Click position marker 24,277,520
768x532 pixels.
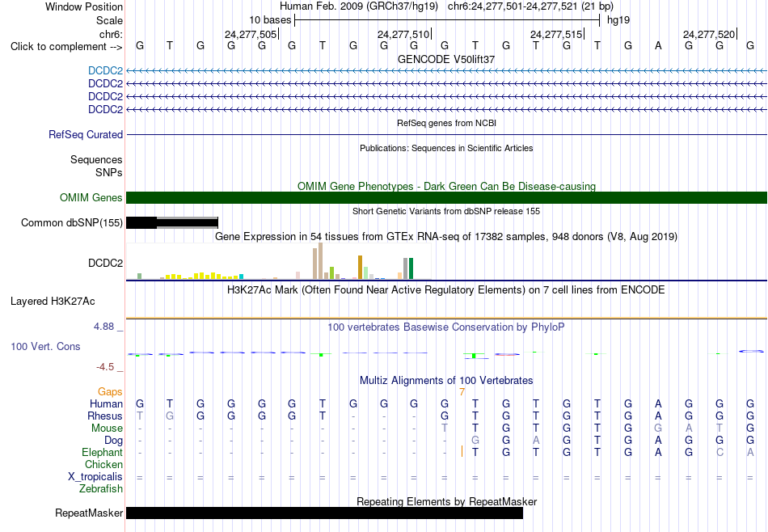[x=710, y=34]
